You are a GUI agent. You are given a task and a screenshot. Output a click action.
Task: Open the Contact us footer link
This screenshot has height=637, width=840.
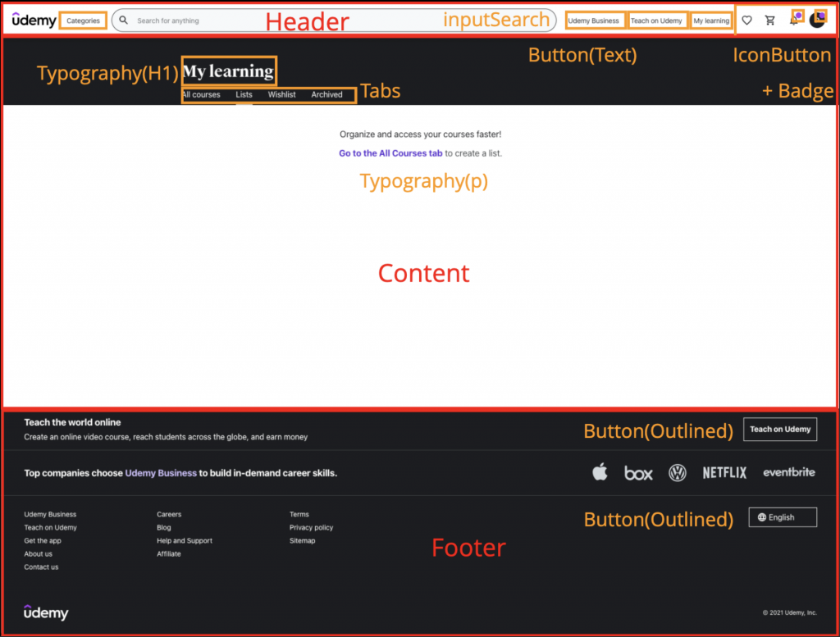click(41, 566)
